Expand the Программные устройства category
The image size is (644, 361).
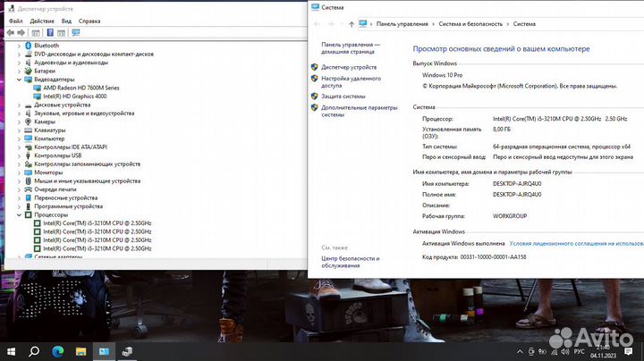click(19, 206)
